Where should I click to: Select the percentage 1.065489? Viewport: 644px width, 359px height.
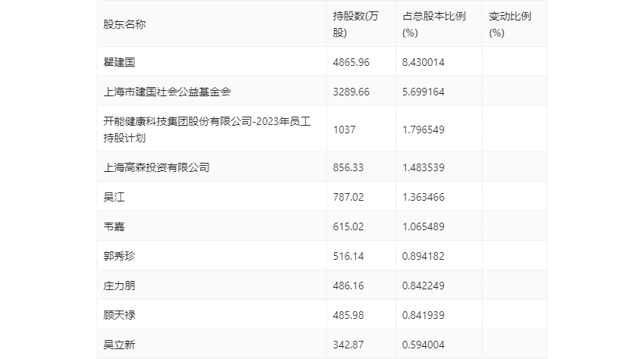coord(424,226)
